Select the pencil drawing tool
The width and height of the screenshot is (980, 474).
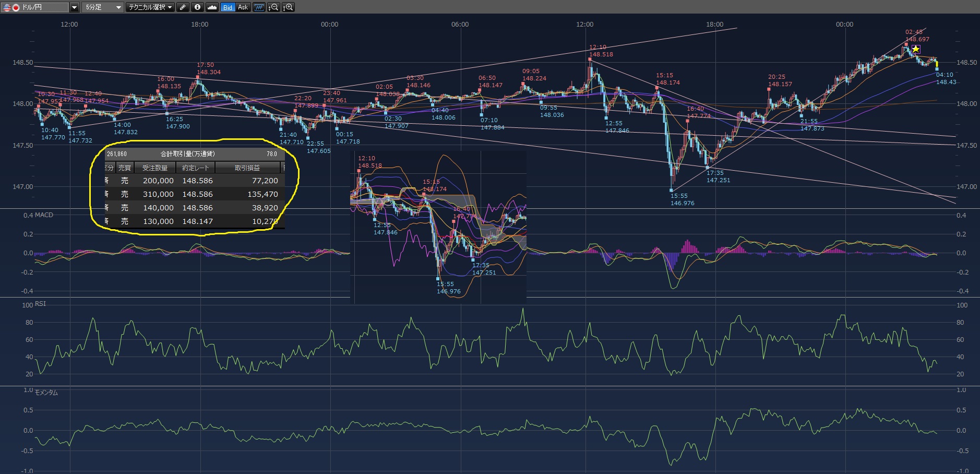[183, 7]
